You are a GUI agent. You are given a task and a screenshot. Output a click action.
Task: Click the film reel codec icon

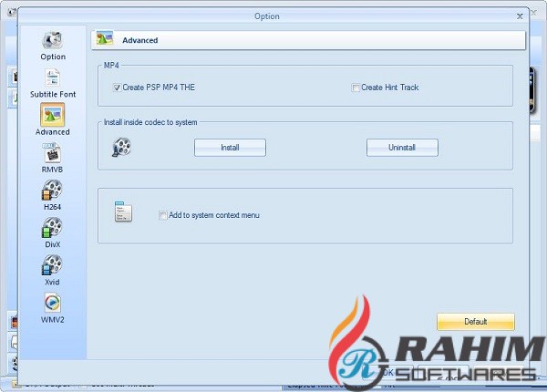click(121, 147)
